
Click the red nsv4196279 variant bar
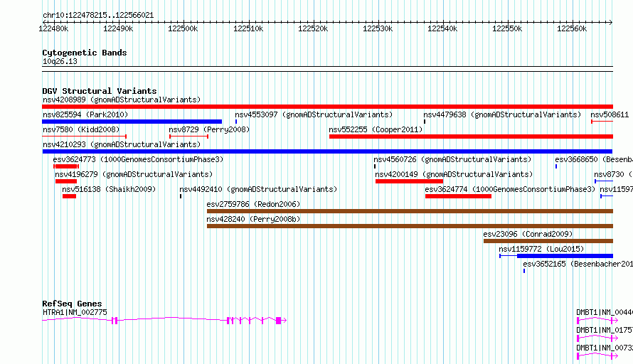(66, 181)
